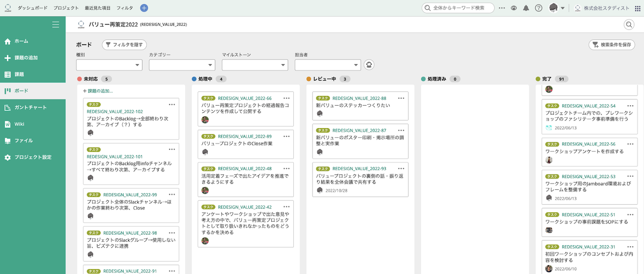
Task: Open the 担当者 dropdown
Action: (328, 65)
